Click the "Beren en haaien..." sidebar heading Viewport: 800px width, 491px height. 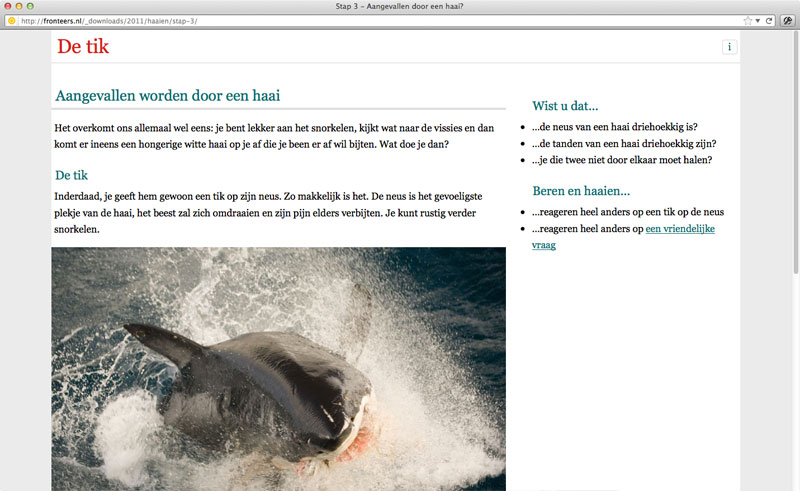581,191
